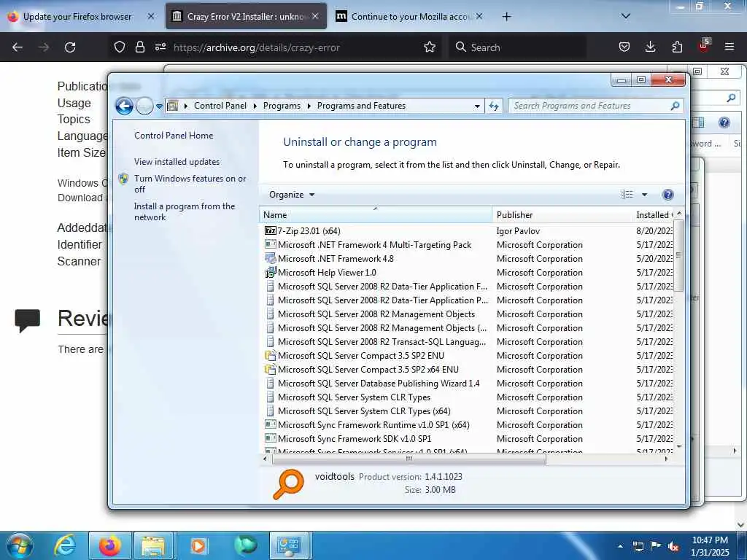Click the 7-Zip program icon
The width and height of the screenshot is (747, 560).
pos(270,230)
